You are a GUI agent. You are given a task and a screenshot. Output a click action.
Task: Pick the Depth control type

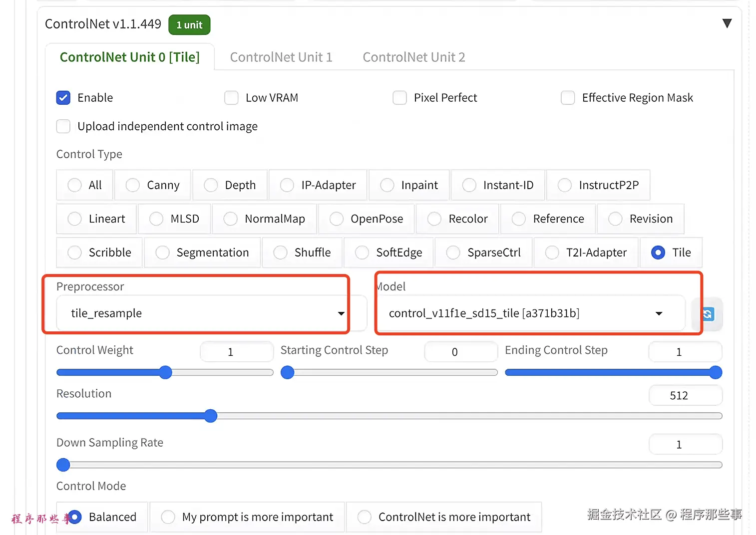[211, 185]
